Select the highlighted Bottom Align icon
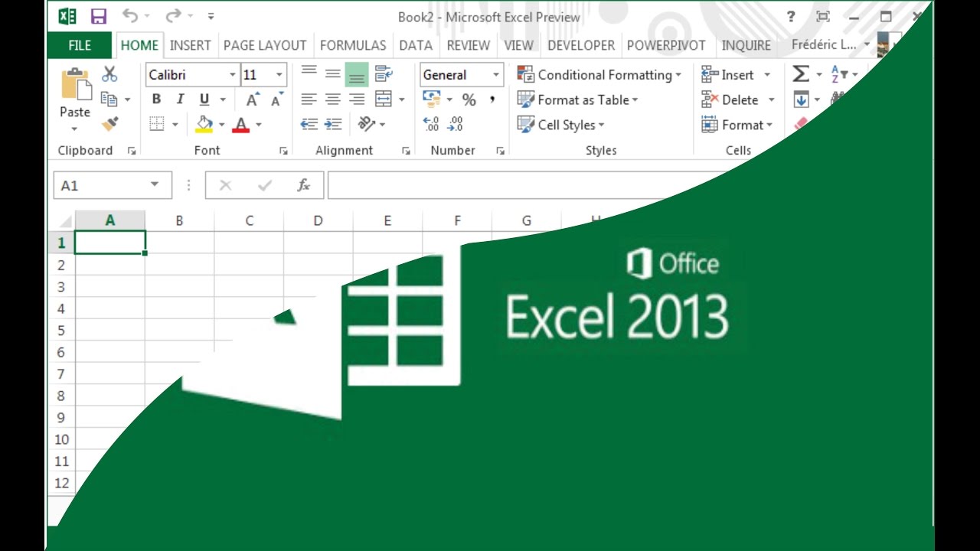Screen dimensions: 980x551 coord(357,74)
